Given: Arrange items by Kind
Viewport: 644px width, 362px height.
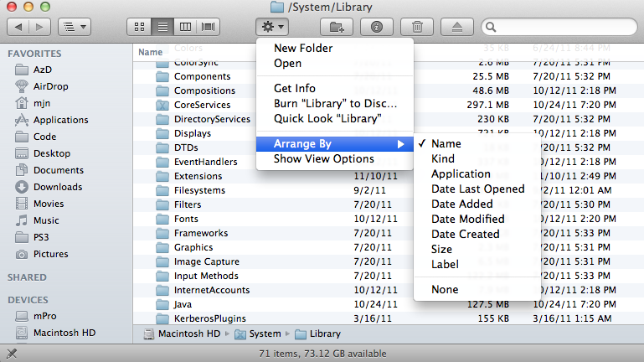Looking at the screenshot, I should pyautogui.click(x=477, y=159).
